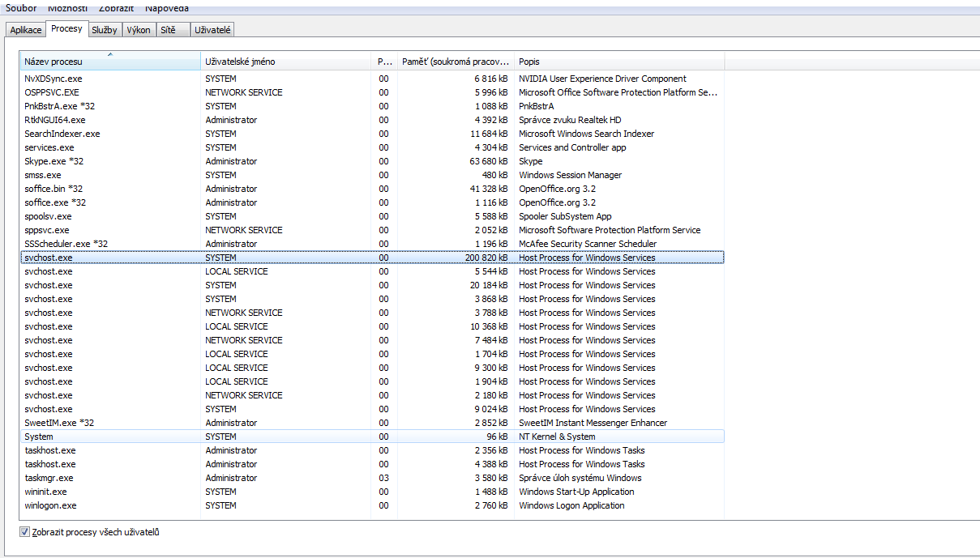This screenshot has width=980, height=558.
Task: Select the soffice.bin *32 process
Action: pyautogui.click(x=53, y=189)
